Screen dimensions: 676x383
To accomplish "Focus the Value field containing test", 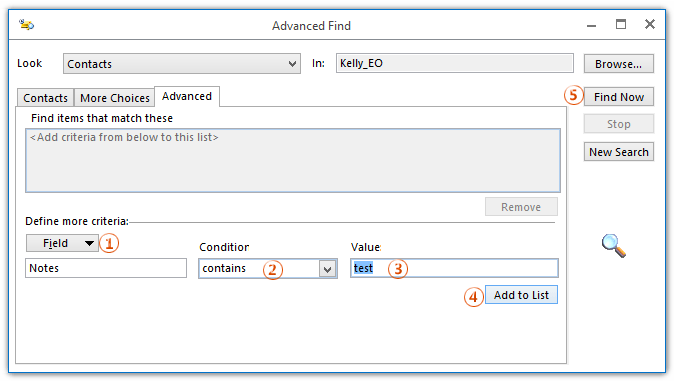I will point(454,268).
